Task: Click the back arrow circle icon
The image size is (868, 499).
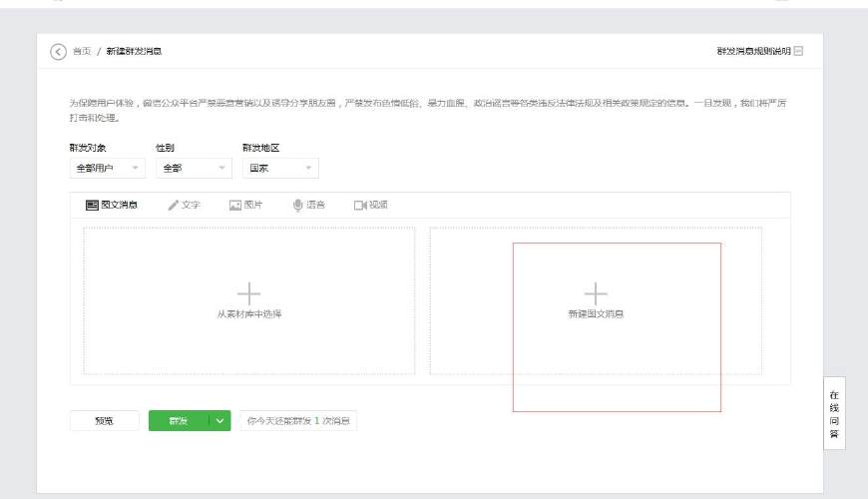Action: [x=58, y=52]
